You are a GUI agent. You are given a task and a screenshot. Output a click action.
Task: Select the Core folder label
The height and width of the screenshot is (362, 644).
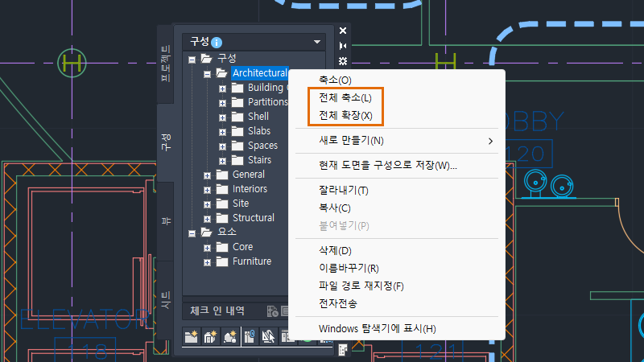[x=242, y=247]
